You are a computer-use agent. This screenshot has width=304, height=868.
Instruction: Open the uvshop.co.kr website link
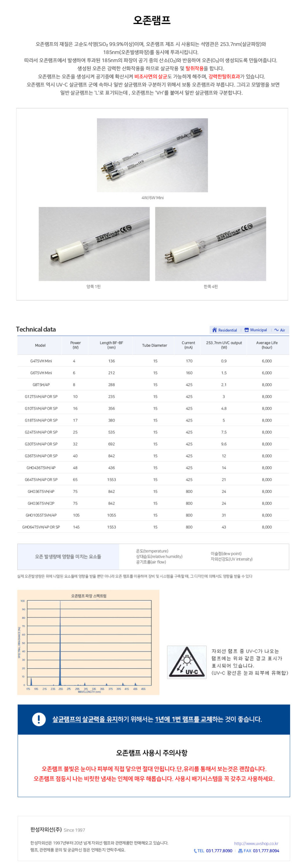pyautogui.click(x=256, y=843)
